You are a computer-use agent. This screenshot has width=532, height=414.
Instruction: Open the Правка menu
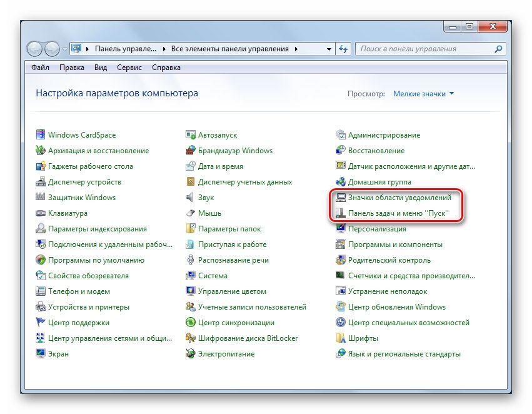coord(72,68)
